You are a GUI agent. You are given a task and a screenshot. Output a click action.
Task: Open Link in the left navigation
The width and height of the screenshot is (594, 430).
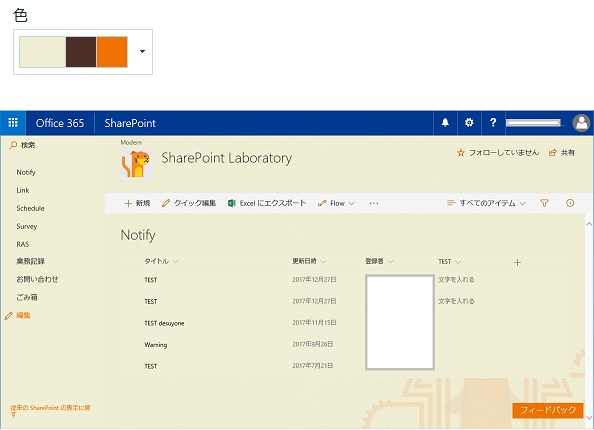point(23,190)
